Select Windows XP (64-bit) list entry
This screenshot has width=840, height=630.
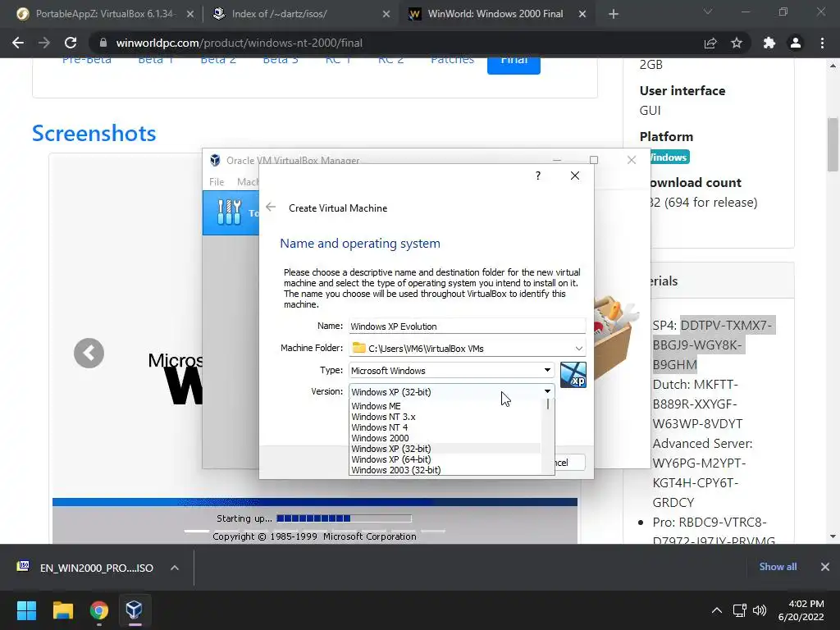(x=445, y=459)
